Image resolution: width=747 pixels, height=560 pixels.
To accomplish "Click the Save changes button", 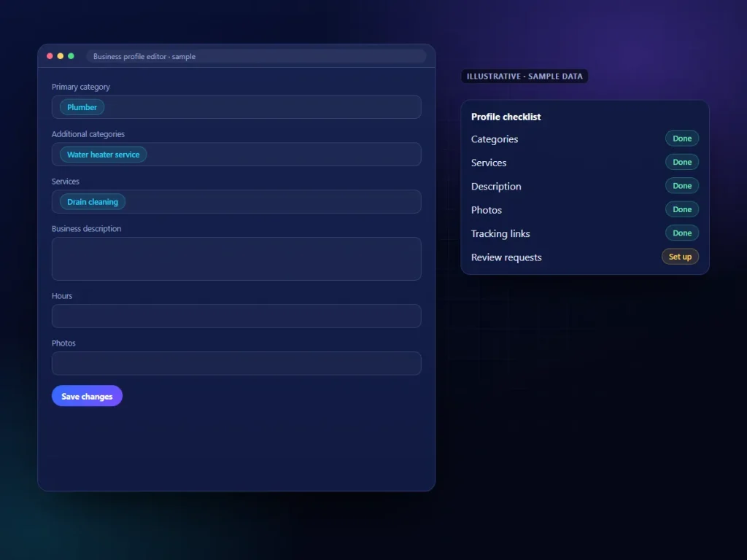I will [x=87, y=396].
